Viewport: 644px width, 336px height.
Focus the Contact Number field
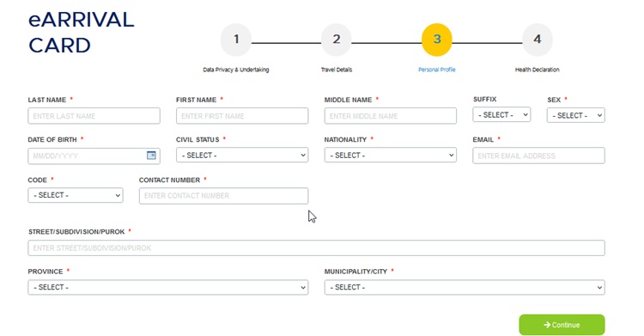[223, 196]
